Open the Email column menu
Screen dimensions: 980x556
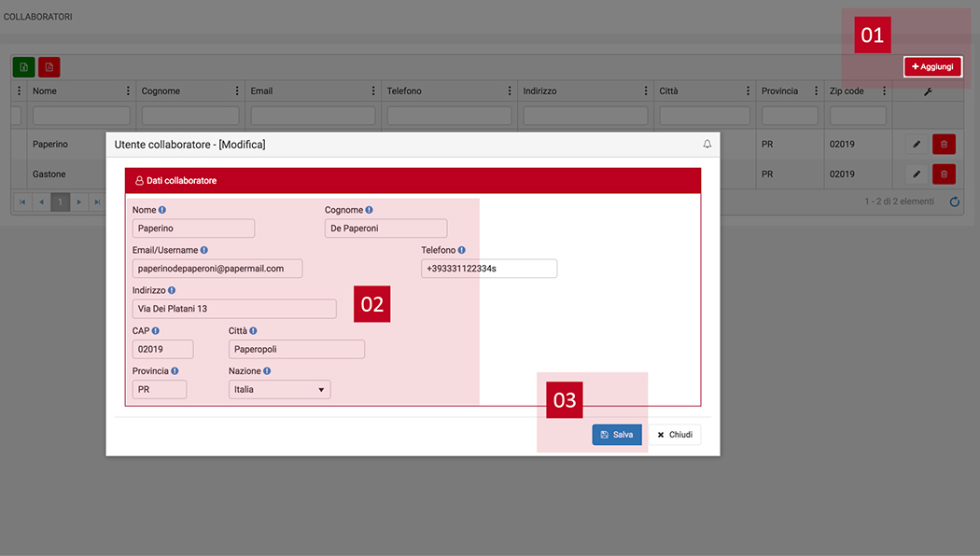(373, 91)
